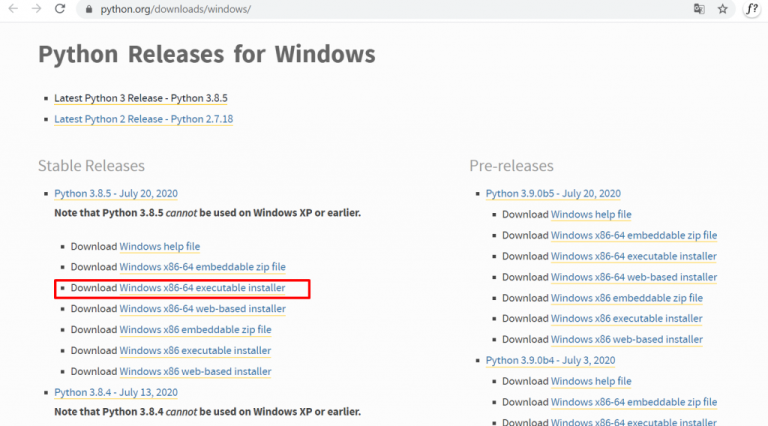Bookmark this page with star icon
Viewport: 768px width, 426px height.
point(722,9)
